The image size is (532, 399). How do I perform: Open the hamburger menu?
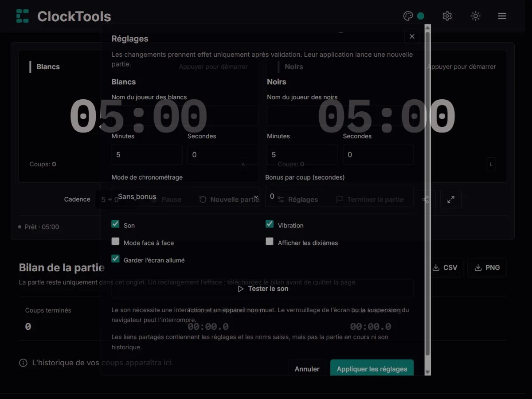[x=502, y=16]
